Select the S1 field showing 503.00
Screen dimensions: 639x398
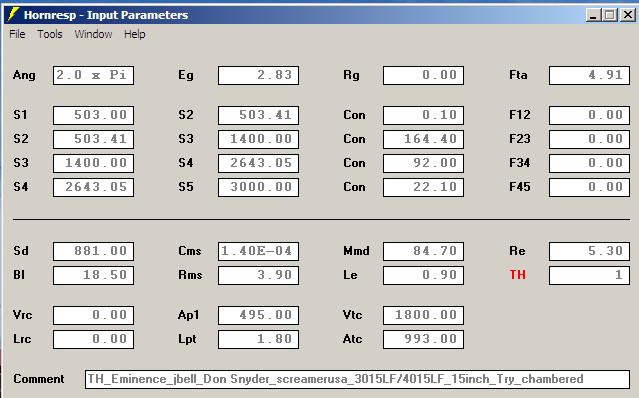(93, 115)
